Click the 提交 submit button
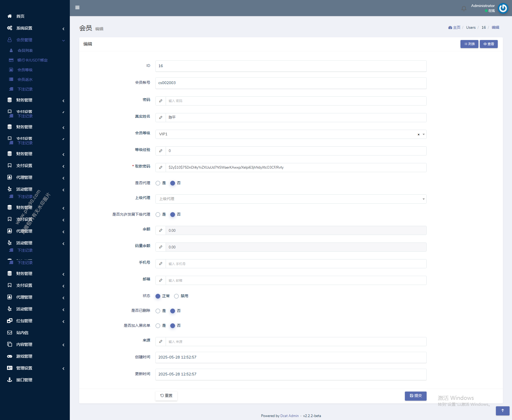512x420 pixels. pos(415,396)
